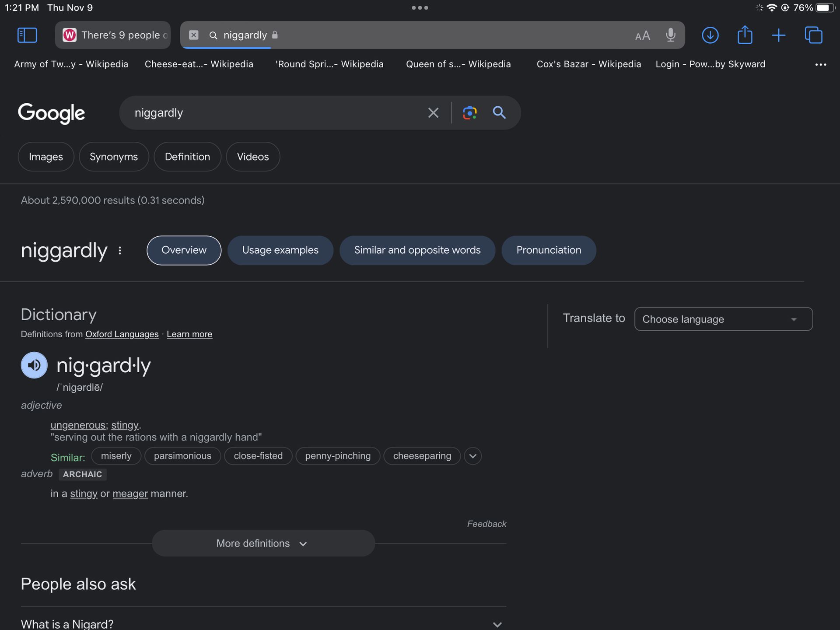The image size is (840, 630).
Task: Open the Oxford Languages link
Action: [122, 334]
